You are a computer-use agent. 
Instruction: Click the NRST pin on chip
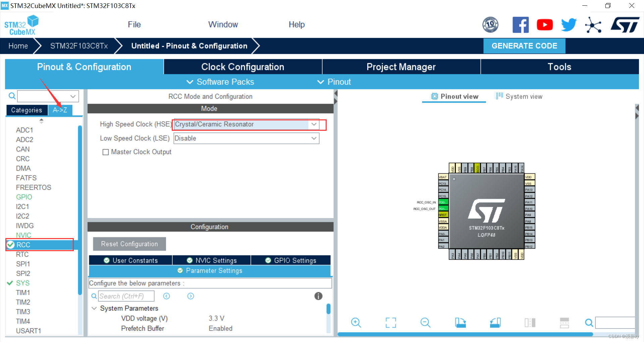tap(443, 215)
